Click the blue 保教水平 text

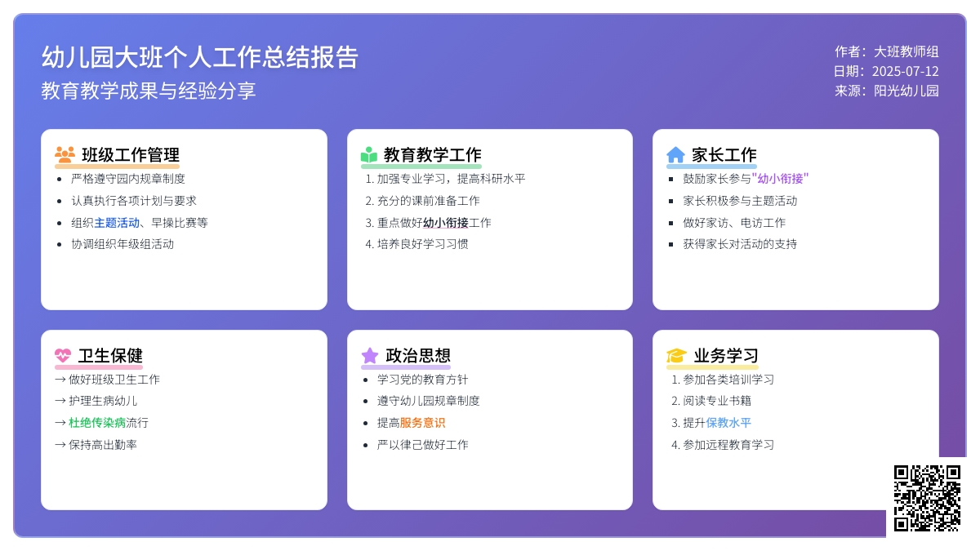point(728,423)
